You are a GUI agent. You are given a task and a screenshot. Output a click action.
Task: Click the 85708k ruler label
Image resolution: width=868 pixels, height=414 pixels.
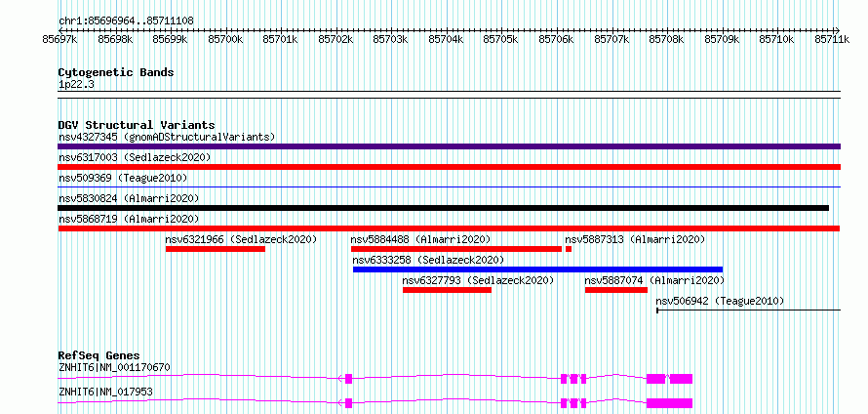click(x=666, y=39)
